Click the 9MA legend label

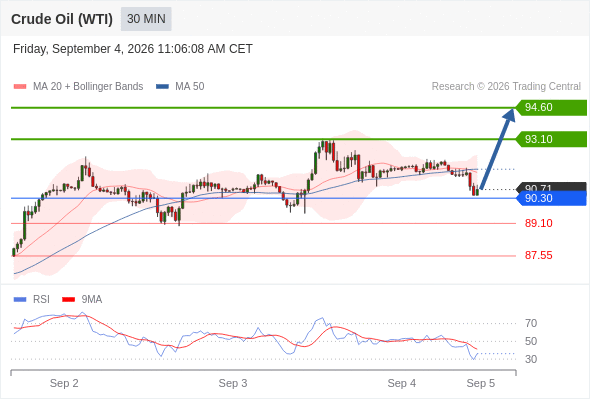click(x=92, y=300)
